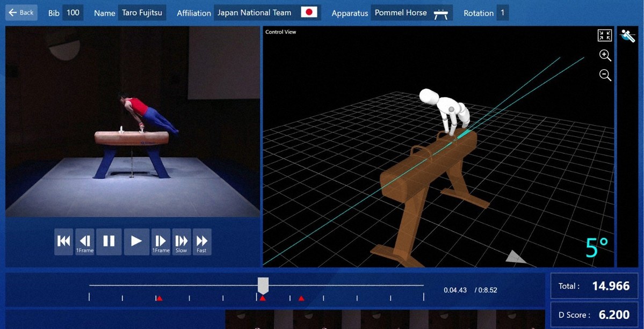The height and width of the screenshot is (329, 644).
Task: Jump to the first red timeline marker
Action: [160, 298]
